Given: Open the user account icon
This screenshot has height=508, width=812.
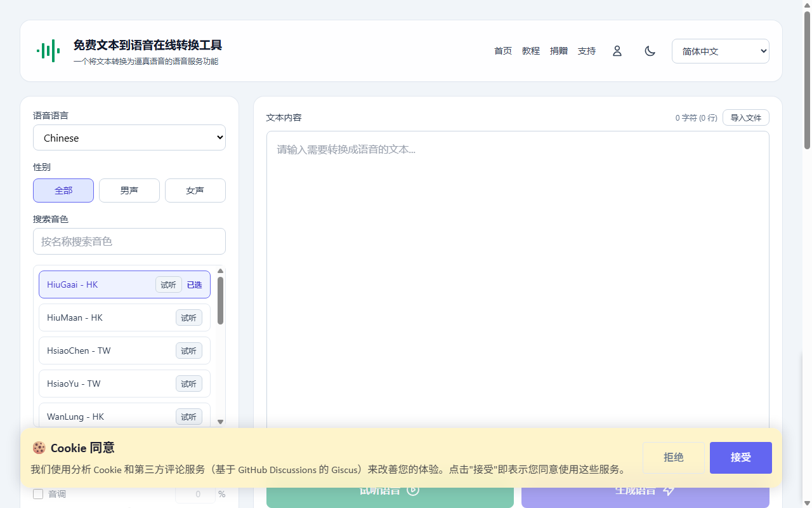Looking at the screenshot, I should pyautogui.click(x=617, y=51).
